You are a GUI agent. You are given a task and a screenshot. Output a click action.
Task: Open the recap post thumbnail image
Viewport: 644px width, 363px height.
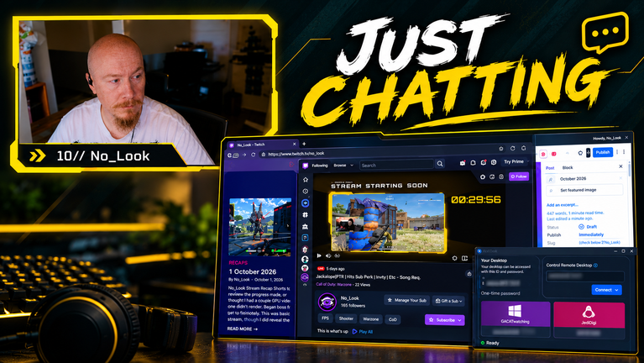(x=260, y=227)
